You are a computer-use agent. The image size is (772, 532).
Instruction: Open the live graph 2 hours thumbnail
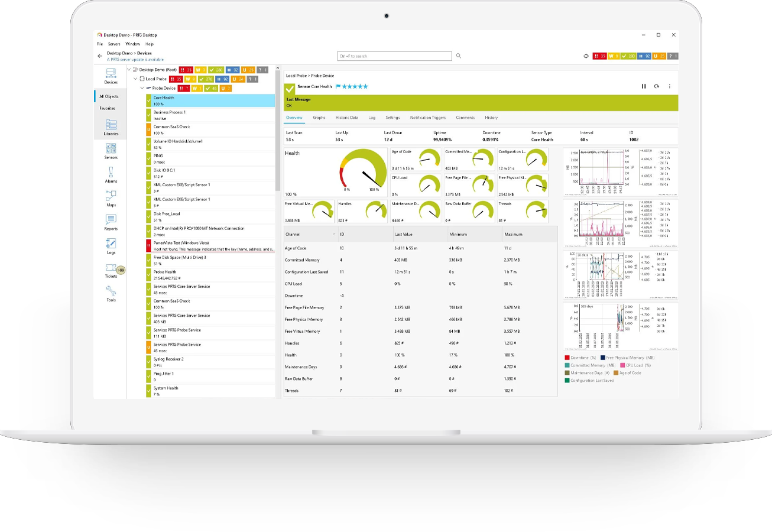[x=620, y=171]
